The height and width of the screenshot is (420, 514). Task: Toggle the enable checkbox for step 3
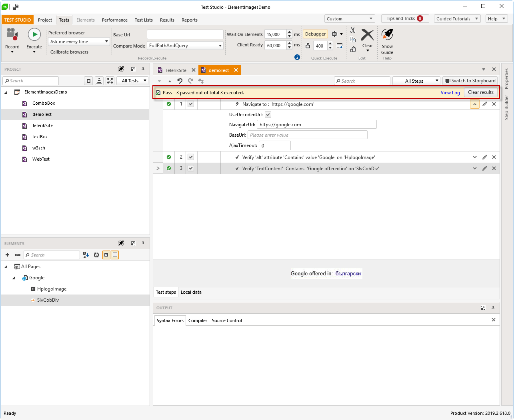pyautogui.click(x=191, y=168)
